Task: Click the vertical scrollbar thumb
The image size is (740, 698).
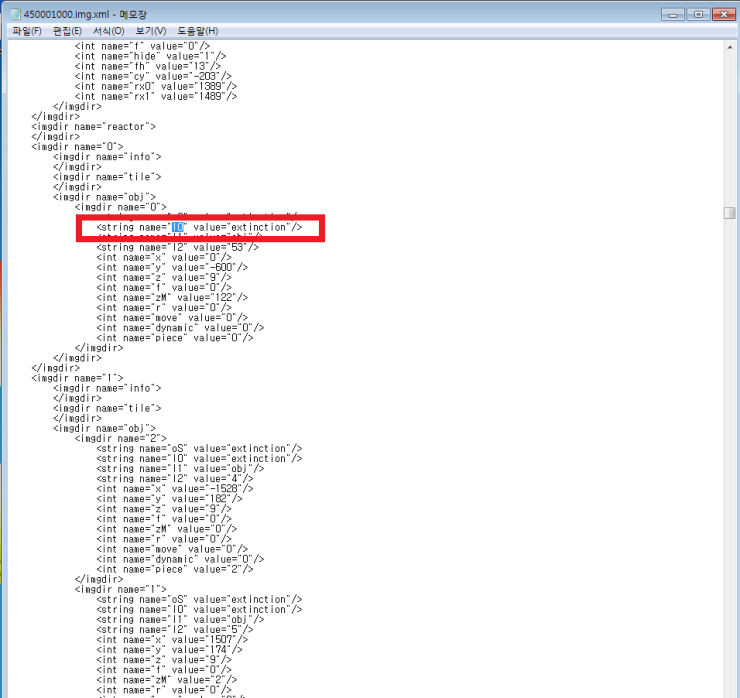Action: [x=730, y=213]
